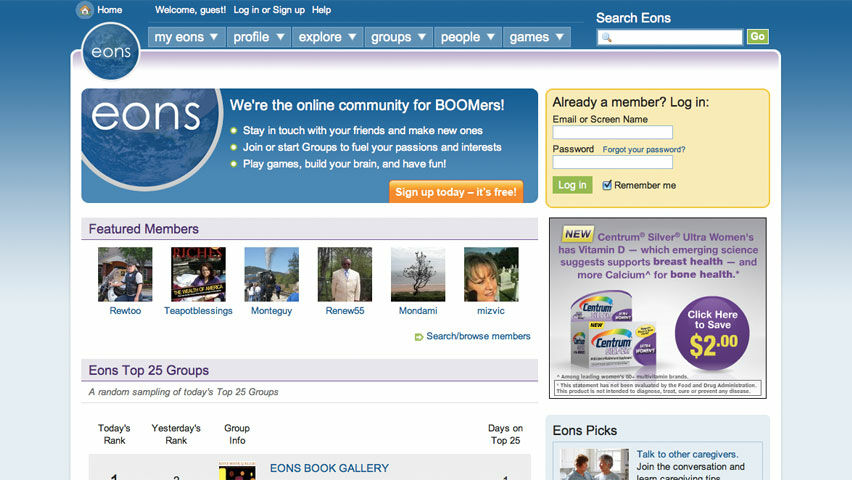Expand the people dropdown arrow
852x480 pixels.
click(491, 37)
